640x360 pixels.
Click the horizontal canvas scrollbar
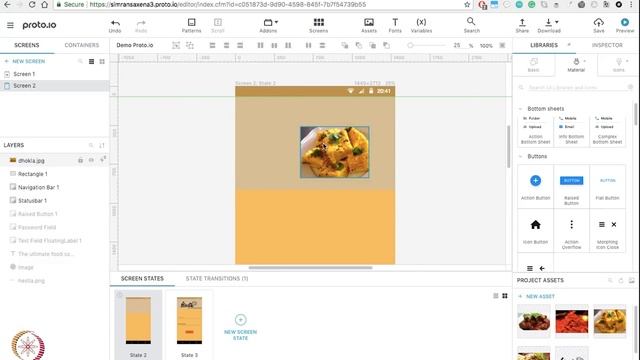[x=310, y=268]
